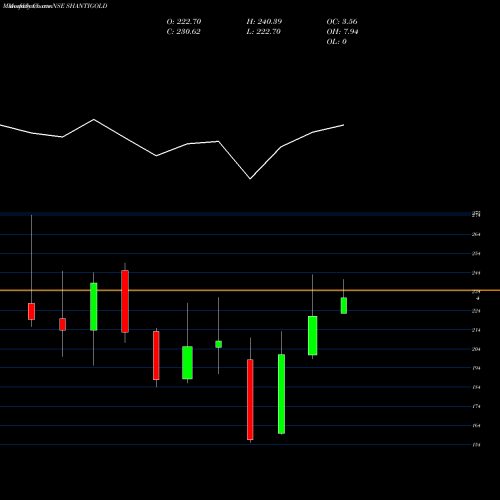
Task: Click the orange current price line
Action: (x=250, y=290)
